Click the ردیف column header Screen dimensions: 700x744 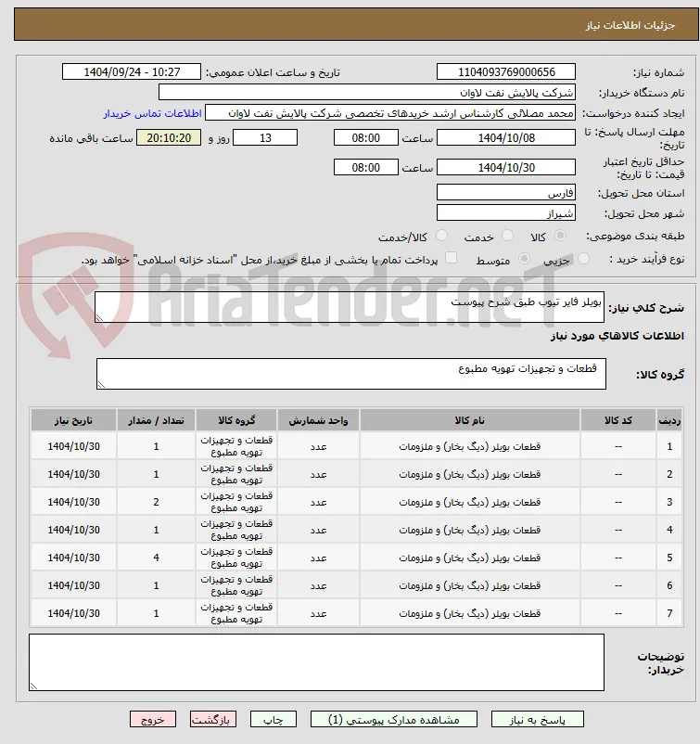coord(669,420)
